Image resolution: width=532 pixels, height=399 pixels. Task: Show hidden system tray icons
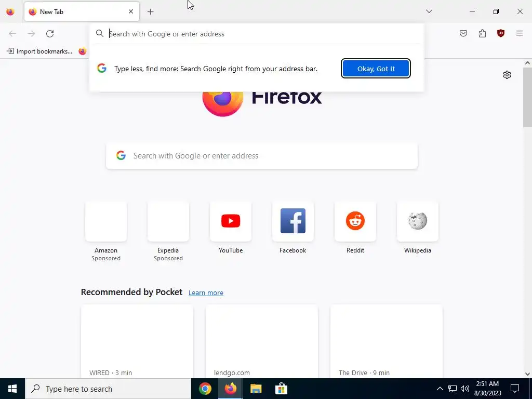(x=440, y=389)
